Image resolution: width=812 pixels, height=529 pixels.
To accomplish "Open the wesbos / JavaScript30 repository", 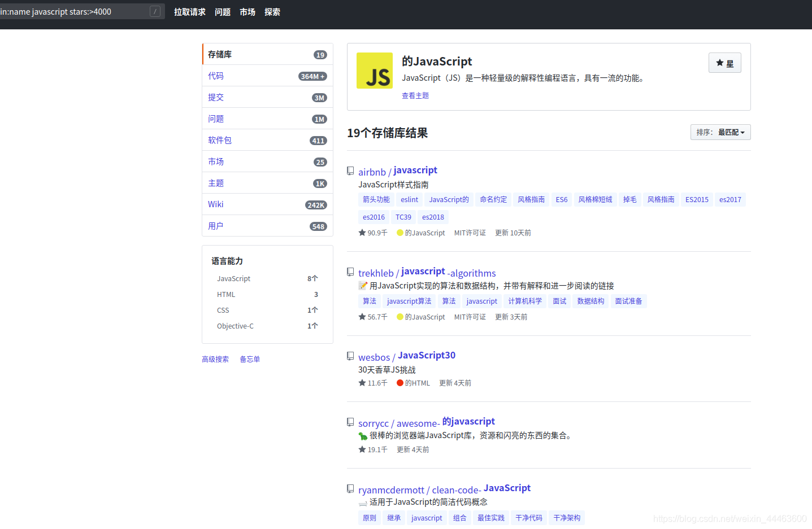I will point(407,356).
